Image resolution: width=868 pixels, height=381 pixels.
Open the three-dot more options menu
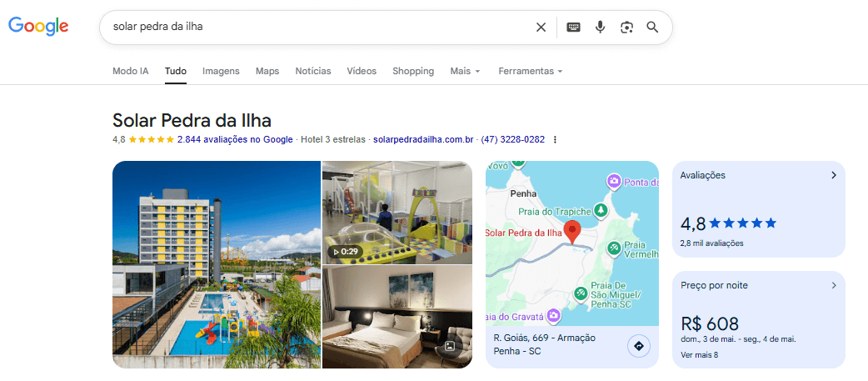pos(556,139)
